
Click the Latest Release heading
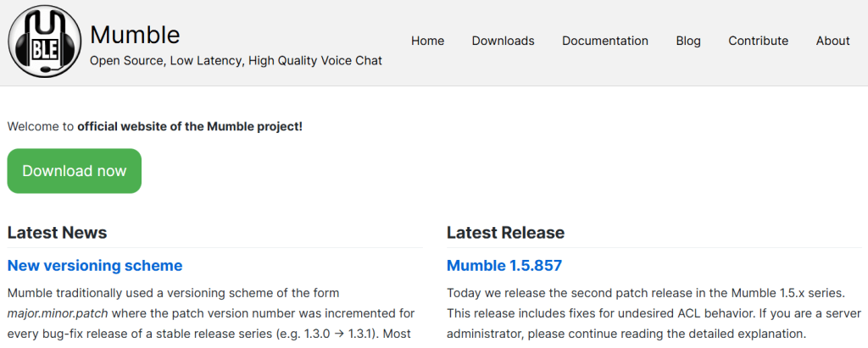(x=505, y=232)
